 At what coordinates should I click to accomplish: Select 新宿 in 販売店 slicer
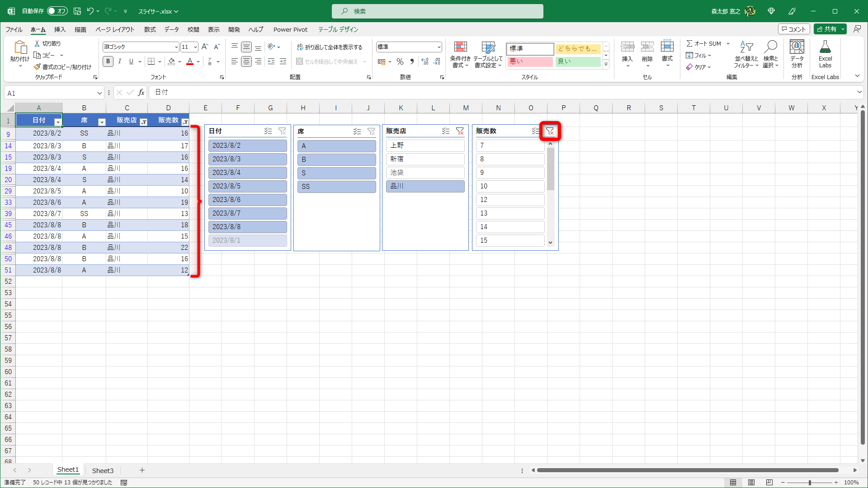[425, 159]
